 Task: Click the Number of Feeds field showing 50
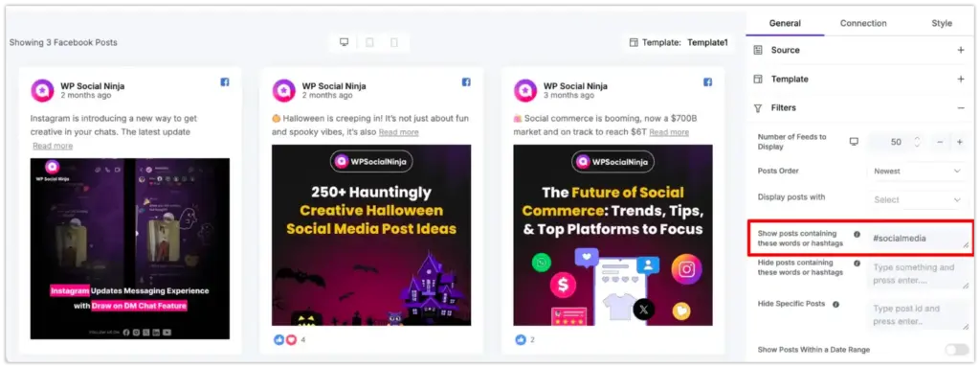click(896, 142)
